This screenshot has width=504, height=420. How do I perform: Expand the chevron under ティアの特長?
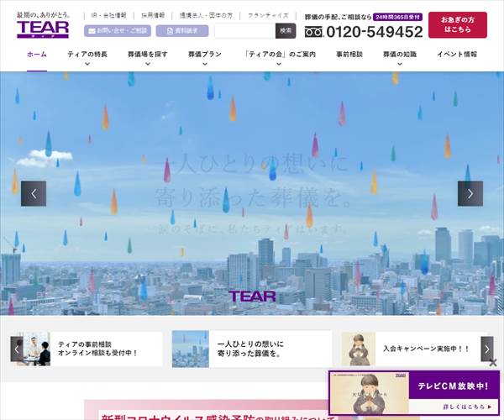pyautogui.click(x=87, y=64)
